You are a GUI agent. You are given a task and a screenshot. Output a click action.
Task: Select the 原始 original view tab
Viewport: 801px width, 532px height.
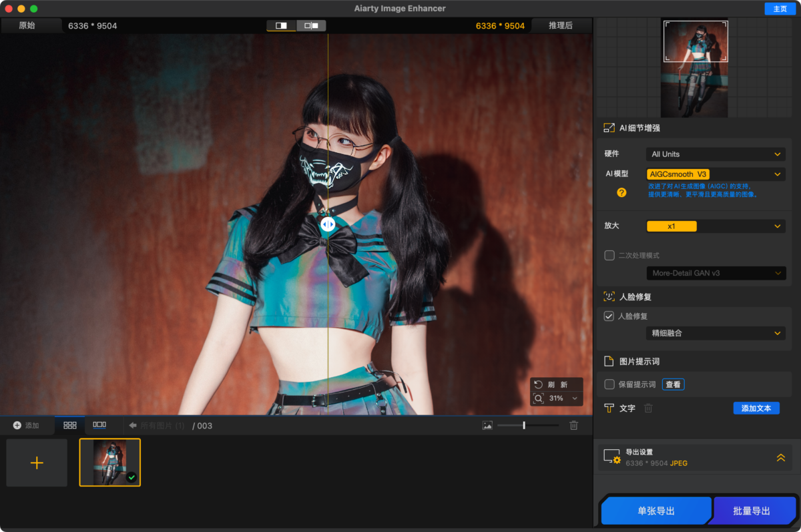[x=31, y=25]
